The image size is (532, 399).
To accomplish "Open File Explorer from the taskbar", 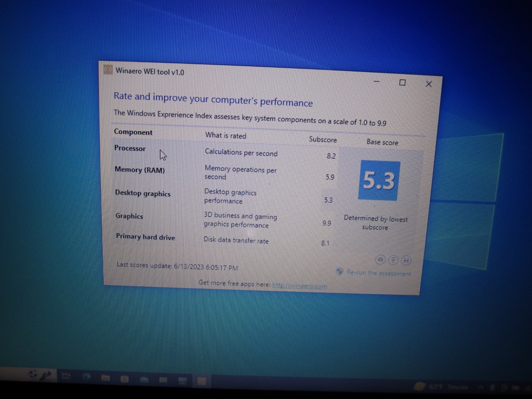I will click(105, 378).
